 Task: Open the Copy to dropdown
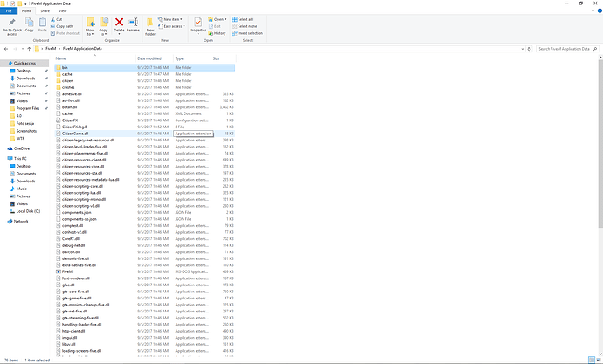tap(103, 27)
